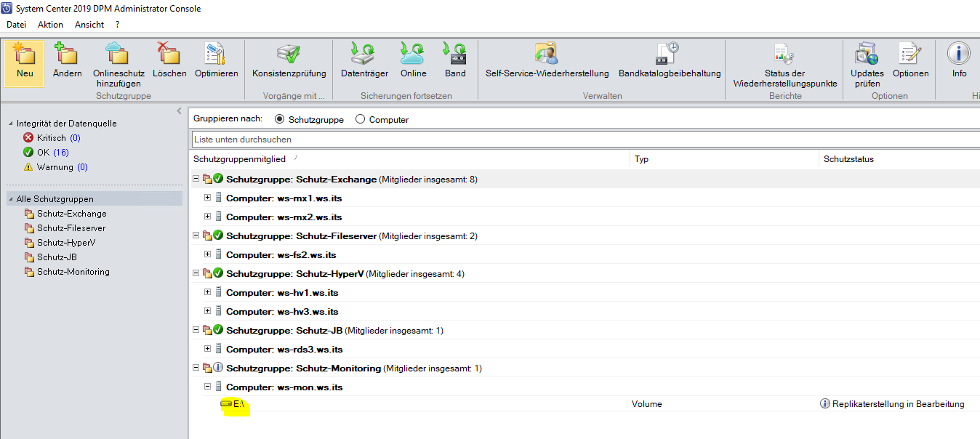Expand computer ws-fs2.ws.its
The image size is (980, 439).
208,254
